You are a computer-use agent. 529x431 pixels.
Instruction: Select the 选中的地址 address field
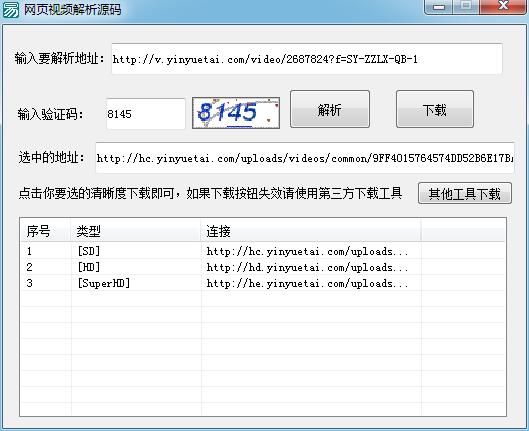click(x=305, y=157)
